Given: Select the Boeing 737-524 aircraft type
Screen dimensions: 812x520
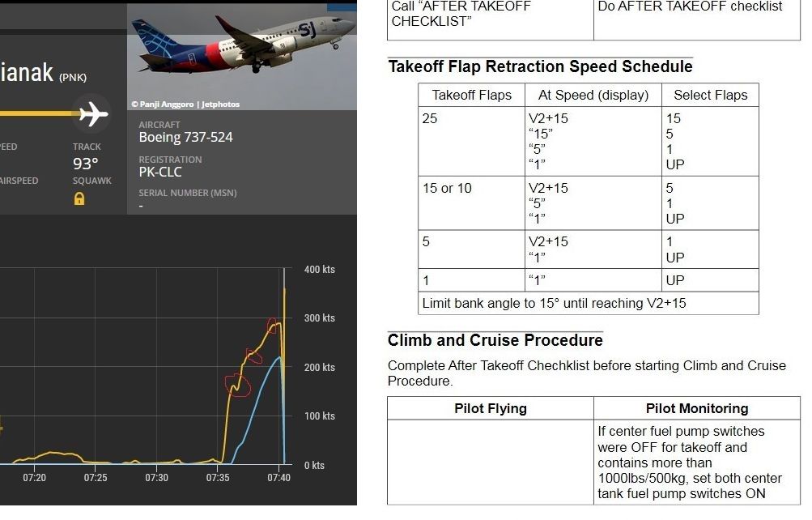Looking at the screenshot, I should 185,137.
